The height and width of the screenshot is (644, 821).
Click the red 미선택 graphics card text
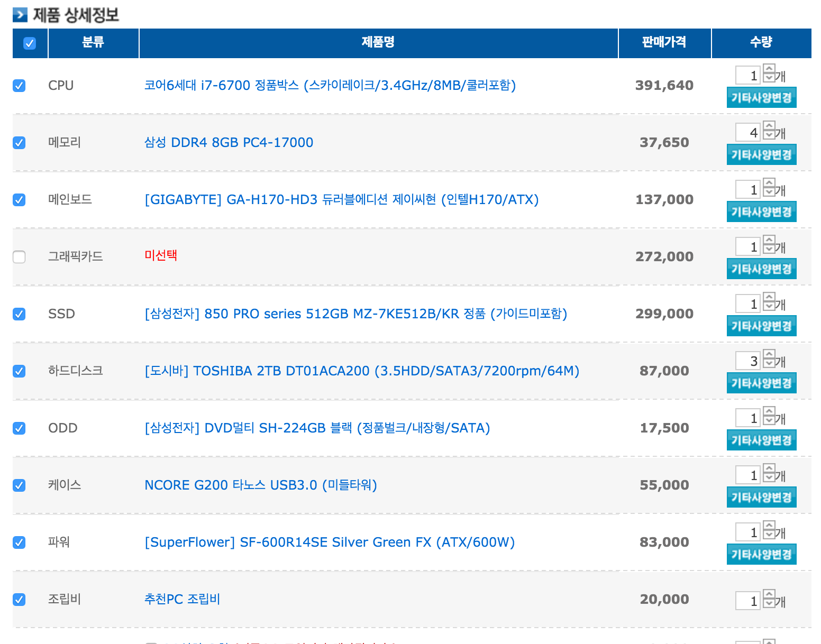(161, 255)
